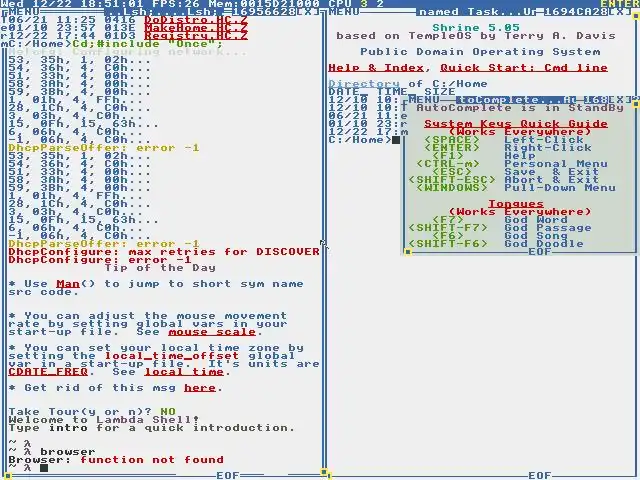Viewport: 640px width, 480px height.
Task: Select the <F7> key entry
Action: click(448, 220)
